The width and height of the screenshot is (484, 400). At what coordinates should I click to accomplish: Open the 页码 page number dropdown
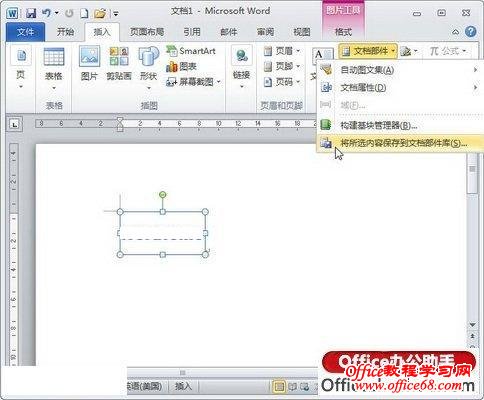[282, 82]
